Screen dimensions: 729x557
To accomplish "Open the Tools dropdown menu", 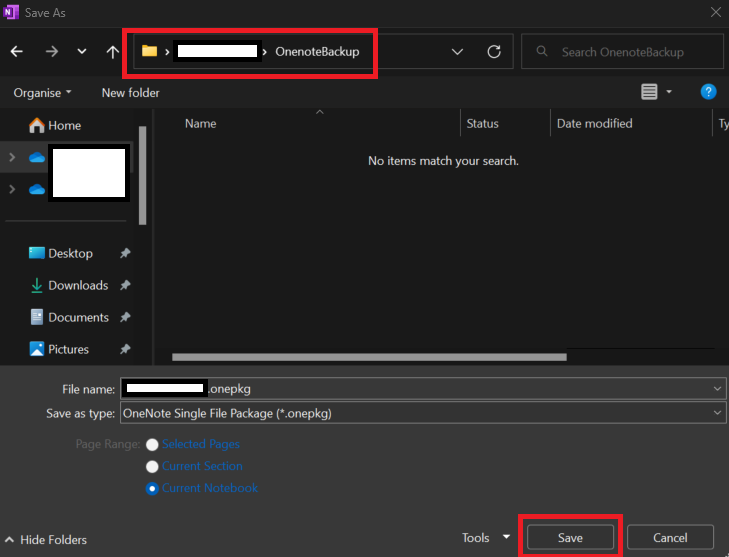I will [485, 538].
